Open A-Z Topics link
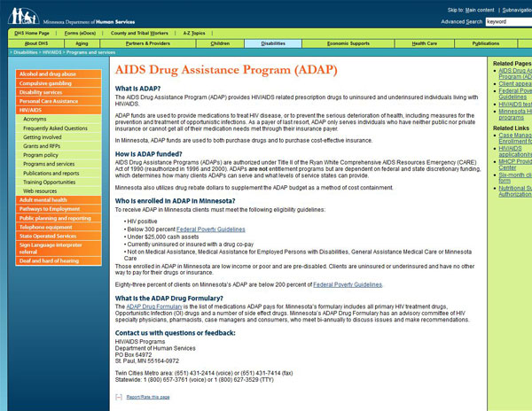The image size is (532, 411). (x=194, y=33)
